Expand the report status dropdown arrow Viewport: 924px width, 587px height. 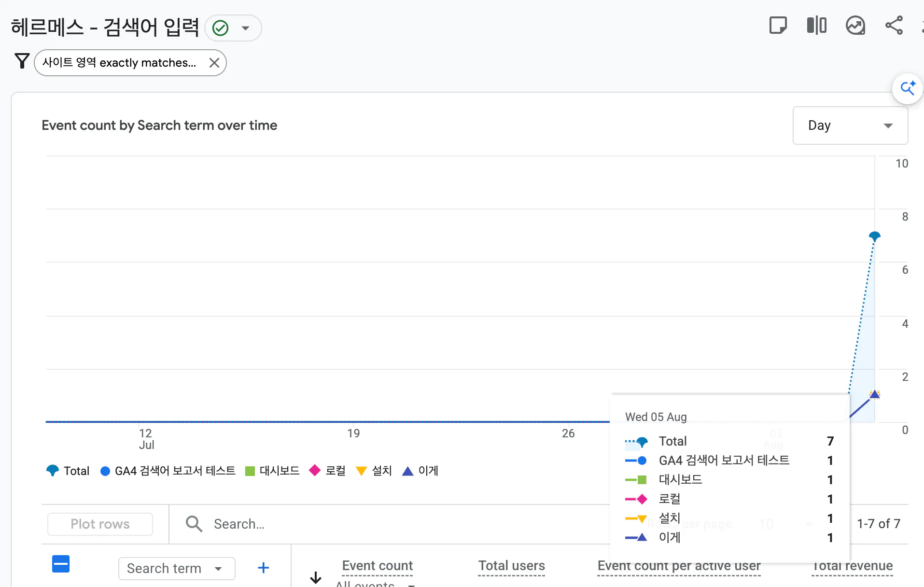[246, 28]
